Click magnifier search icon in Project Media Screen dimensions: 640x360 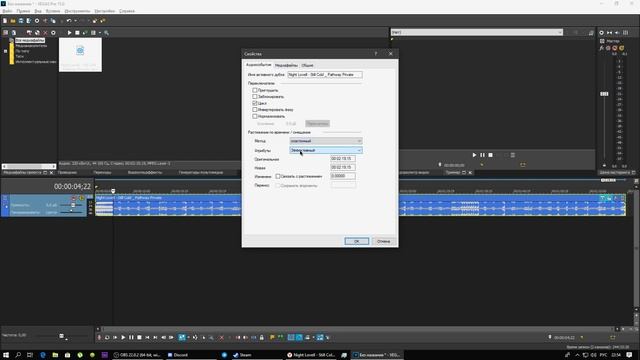(106, 33)
